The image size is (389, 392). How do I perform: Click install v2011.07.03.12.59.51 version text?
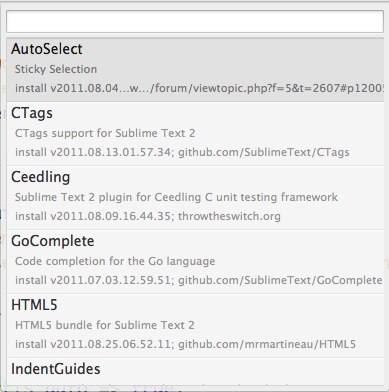93,281
